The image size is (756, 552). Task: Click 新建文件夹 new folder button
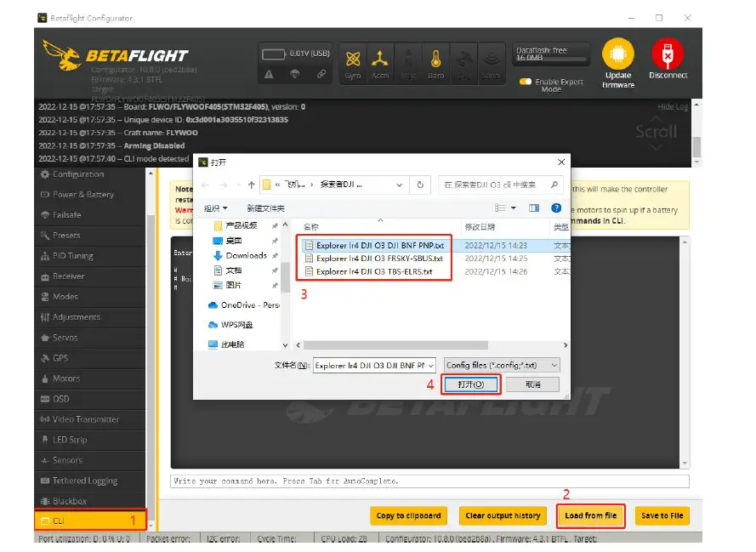[x=265, y=208]
